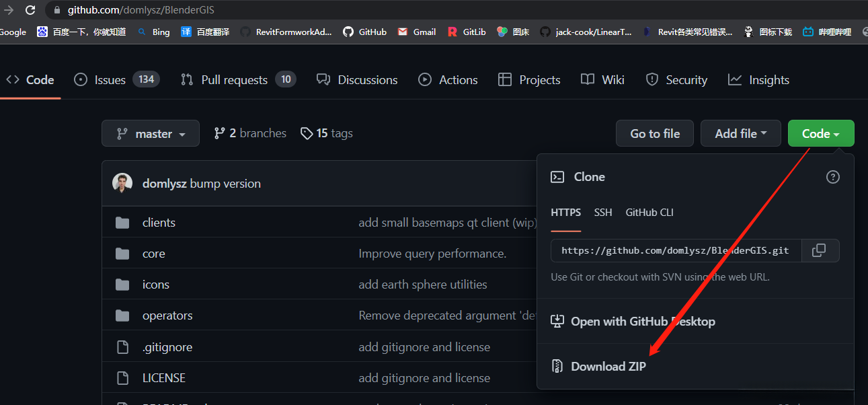This screenshot has width=868, height=405.
Task: Click Download ZIP
Action: [608, 367]
